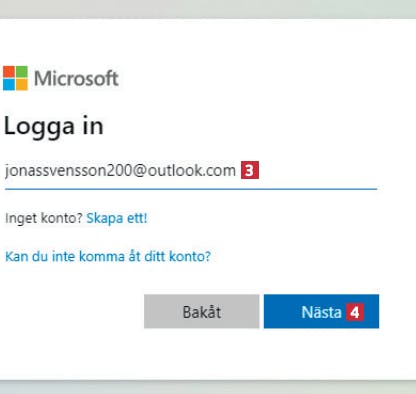Image resolution: width=416 pixels, height=394 pixels.
Task: Place cursor in the outlook.com domain text
Action: click(x=192, y=171)
